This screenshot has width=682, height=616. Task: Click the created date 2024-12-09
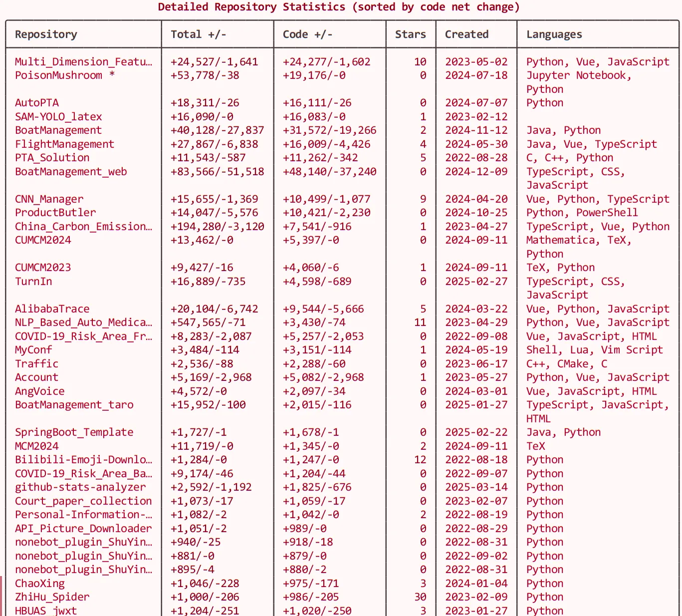tap(476, 172)
